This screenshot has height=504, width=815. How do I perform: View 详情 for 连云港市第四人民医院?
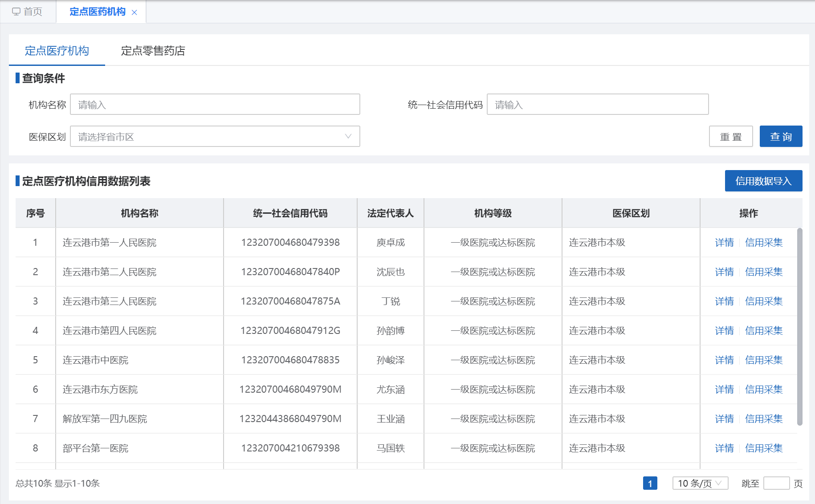(x=725, y=331)
